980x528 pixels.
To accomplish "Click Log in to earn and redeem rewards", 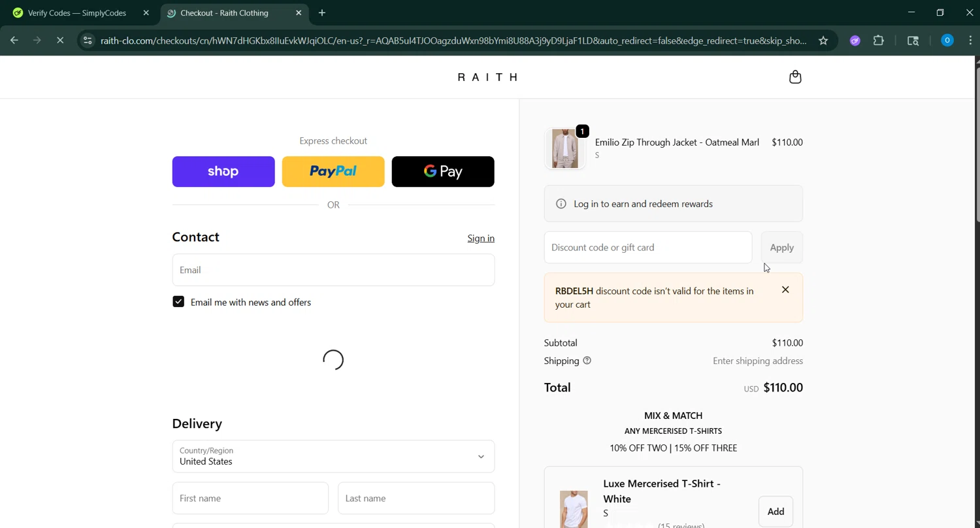I will pos(643,204).
